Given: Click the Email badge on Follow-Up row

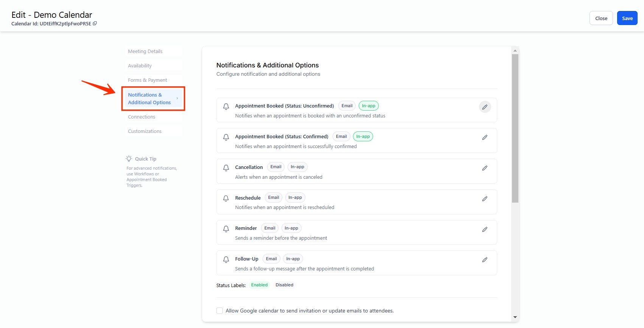Looking at the screenshot, I should point(271,259).
